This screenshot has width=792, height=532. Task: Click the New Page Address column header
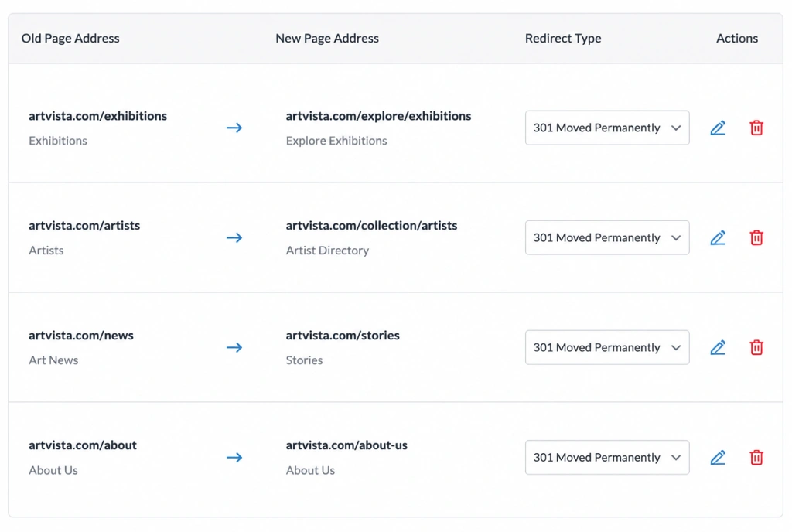point(327,39)
